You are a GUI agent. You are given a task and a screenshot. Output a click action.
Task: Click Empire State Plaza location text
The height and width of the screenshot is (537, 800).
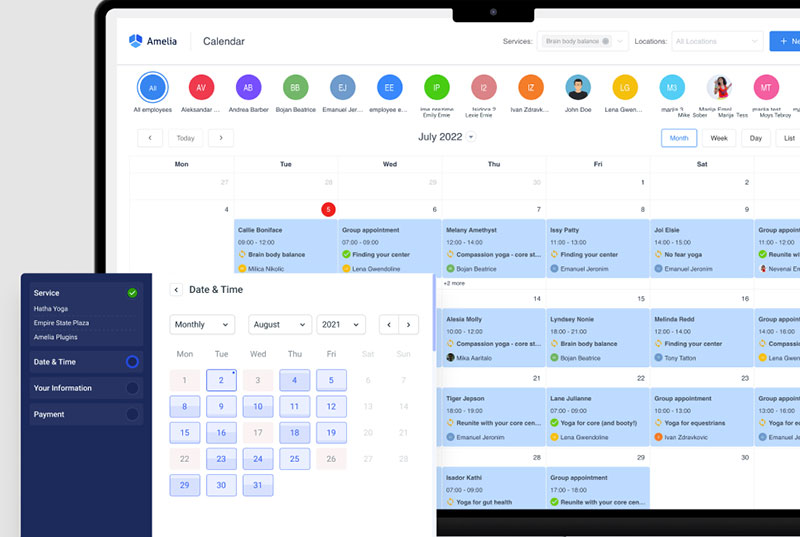click(x=61, y=323)
